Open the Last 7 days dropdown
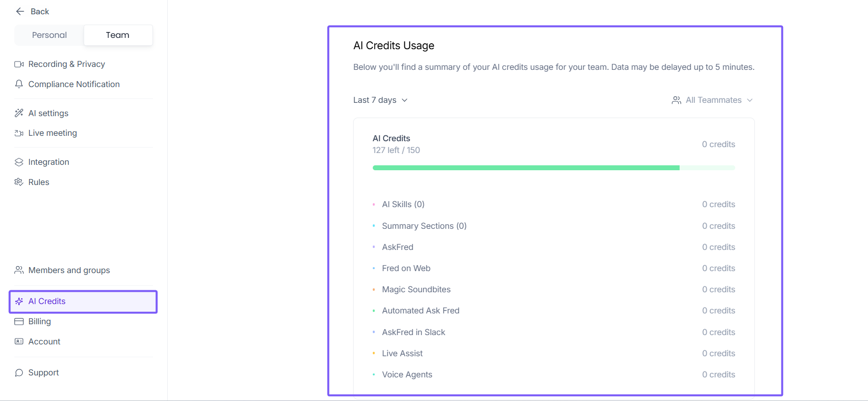Image resolution: width=868 pixels, height=401 pixels. click(x=380, y=100)
